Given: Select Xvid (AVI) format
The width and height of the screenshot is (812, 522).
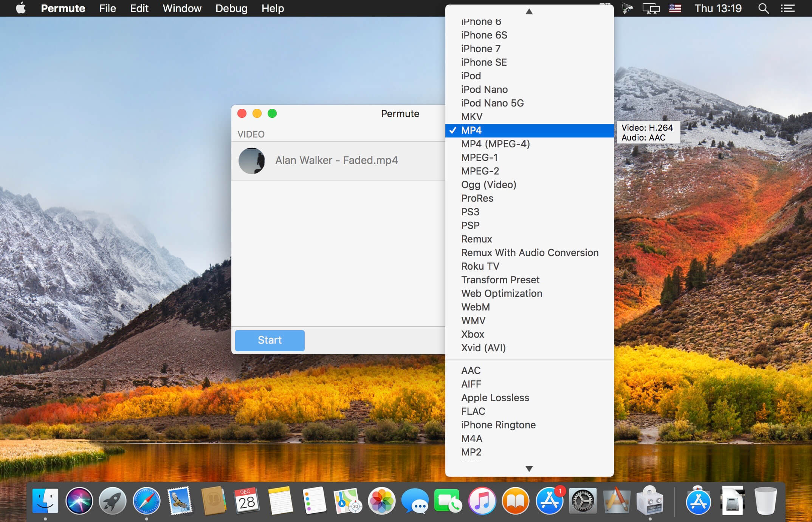Looking at the screenshot, I should (529, 348).
